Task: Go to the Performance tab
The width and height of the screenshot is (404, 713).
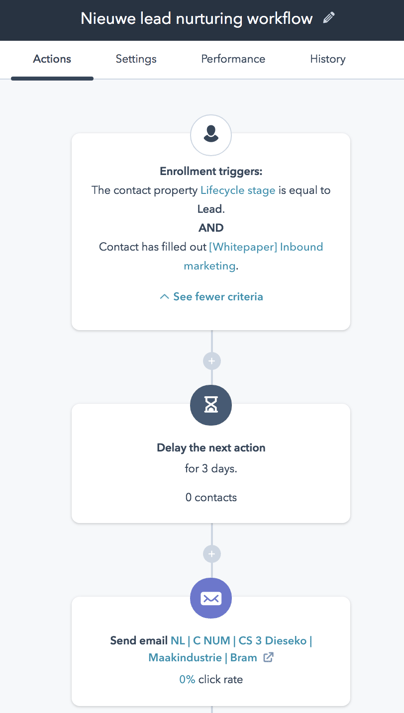Action: tap(233, 59)
